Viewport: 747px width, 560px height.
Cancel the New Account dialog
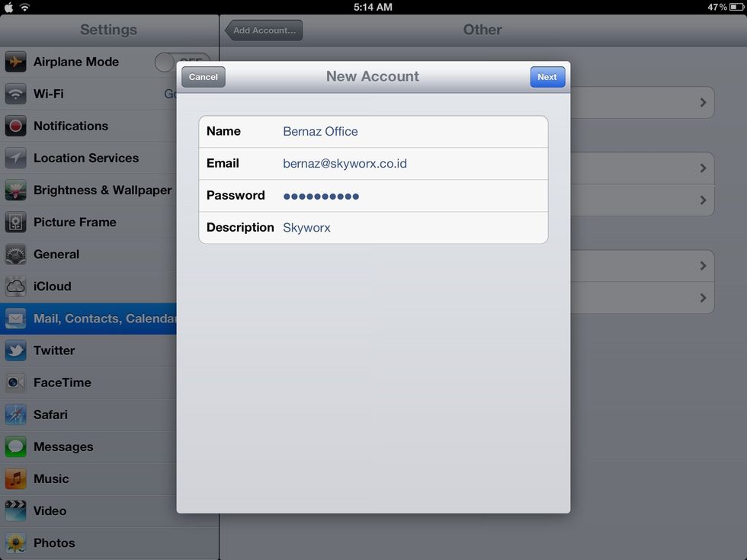click(x=203, y=76)
